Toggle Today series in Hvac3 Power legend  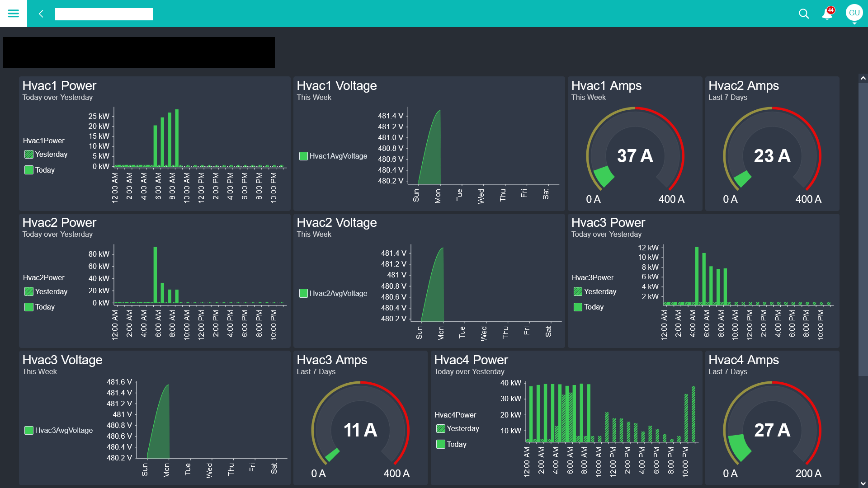click(x=589, y=307)
